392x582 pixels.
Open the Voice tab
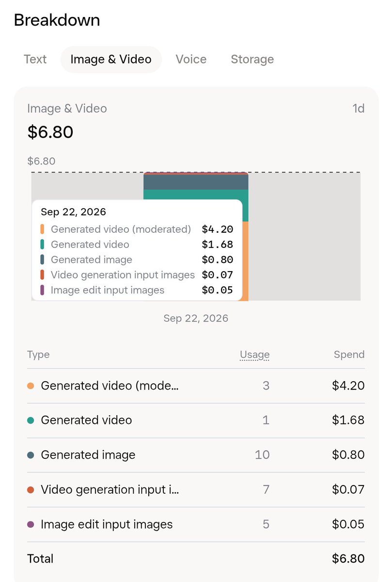point(191,59)
